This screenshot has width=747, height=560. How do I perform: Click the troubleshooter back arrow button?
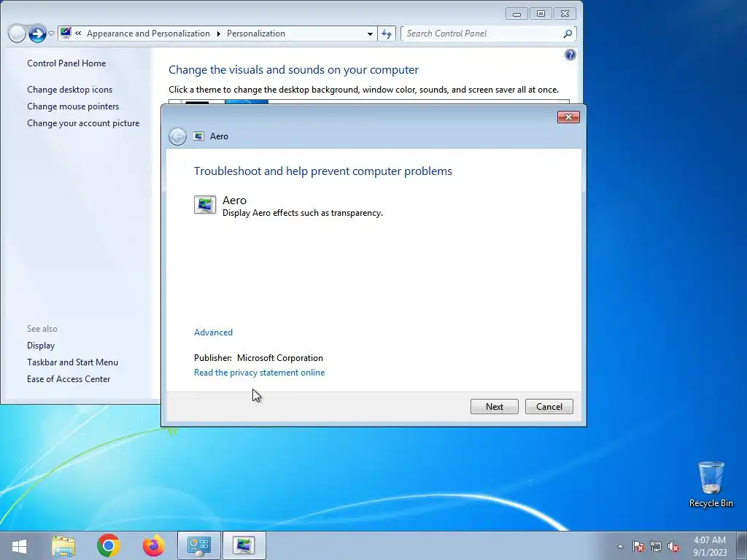pos(178,136)
